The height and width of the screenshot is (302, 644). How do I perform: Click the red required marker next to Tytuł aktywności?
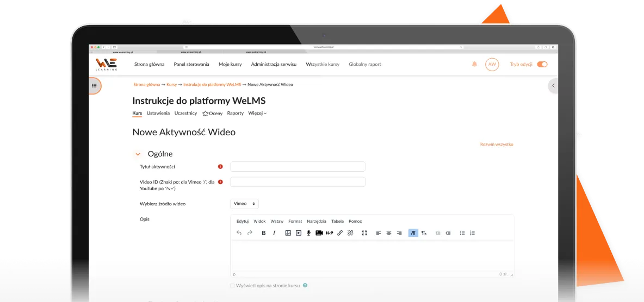pyautogui.click(x=220, y=167)
